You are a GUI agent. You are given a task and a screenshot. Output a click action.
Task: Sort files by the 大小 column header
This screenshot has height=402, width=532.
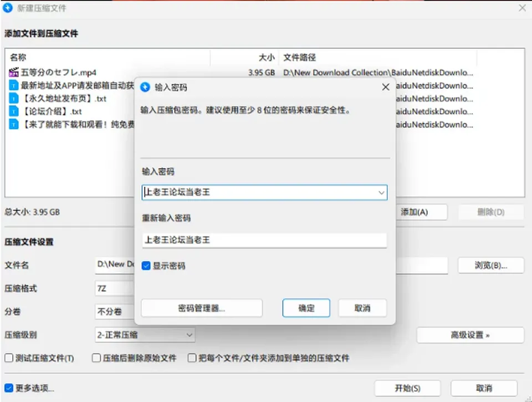[267, 57]
